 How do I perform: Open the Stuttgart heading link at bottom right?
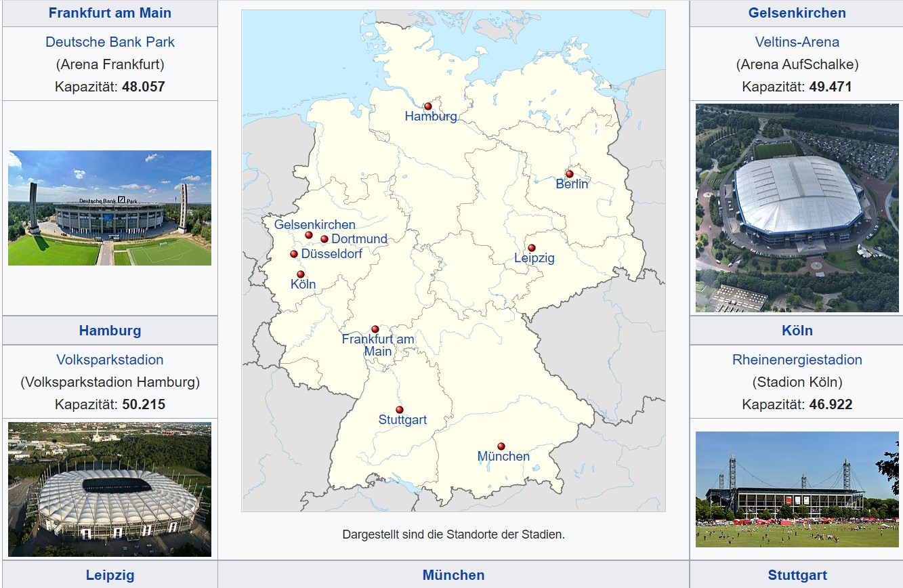coord(797,575)
